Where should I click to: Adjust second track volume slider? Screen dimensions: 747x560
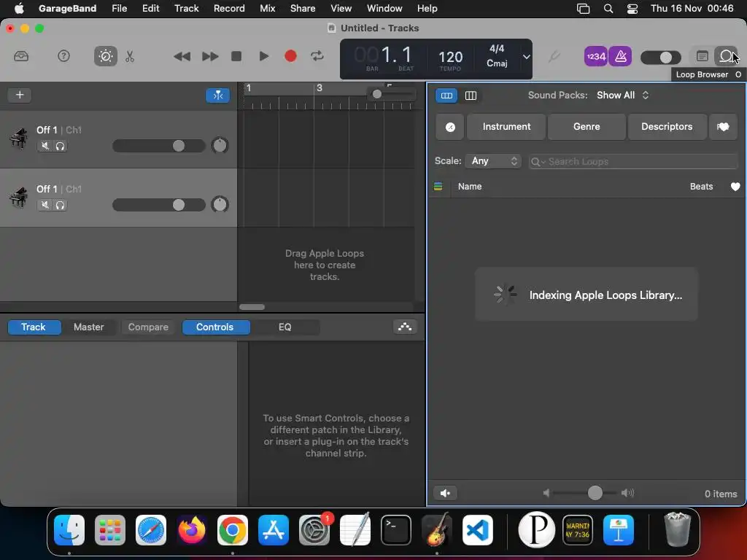(158, 205)
